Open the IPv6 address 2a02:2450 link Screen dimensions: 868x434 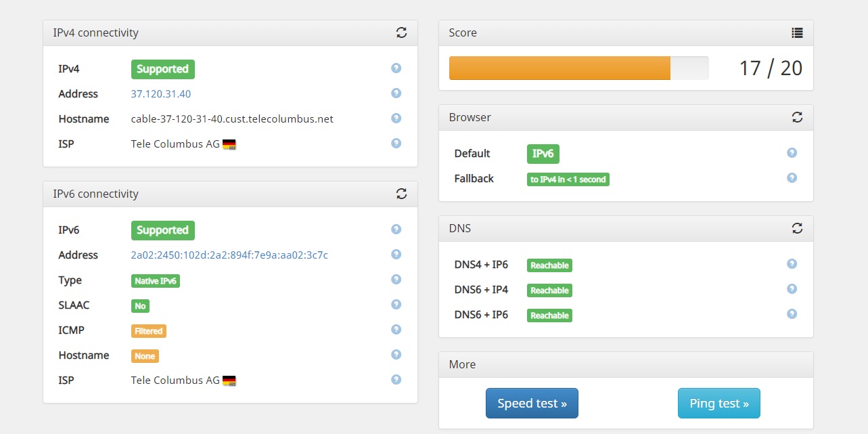point(229,255)
